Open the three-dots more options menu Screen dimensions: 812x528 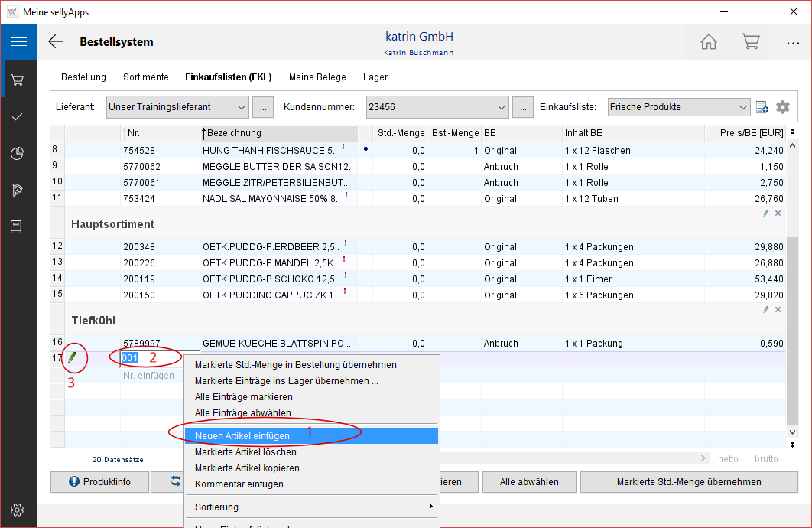click(x=792, y=43)
